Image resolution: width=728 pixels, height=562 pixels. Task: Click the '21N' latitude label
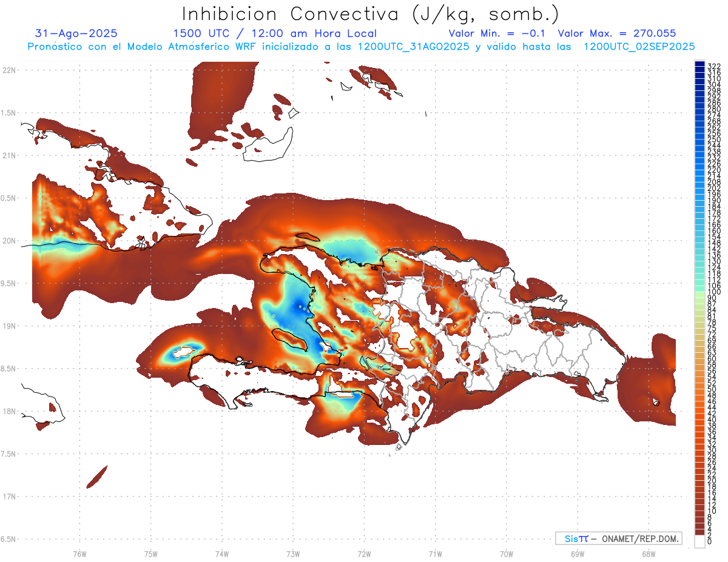(8, 156)
